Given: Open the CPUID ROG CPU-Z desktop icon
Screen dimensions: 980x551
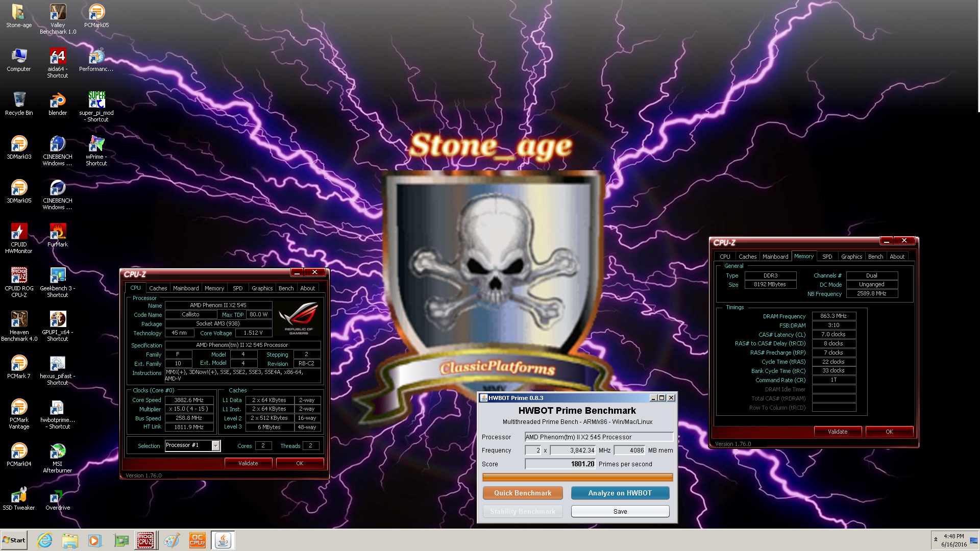Looking at the screenshot, I should (x=19, y=282).
